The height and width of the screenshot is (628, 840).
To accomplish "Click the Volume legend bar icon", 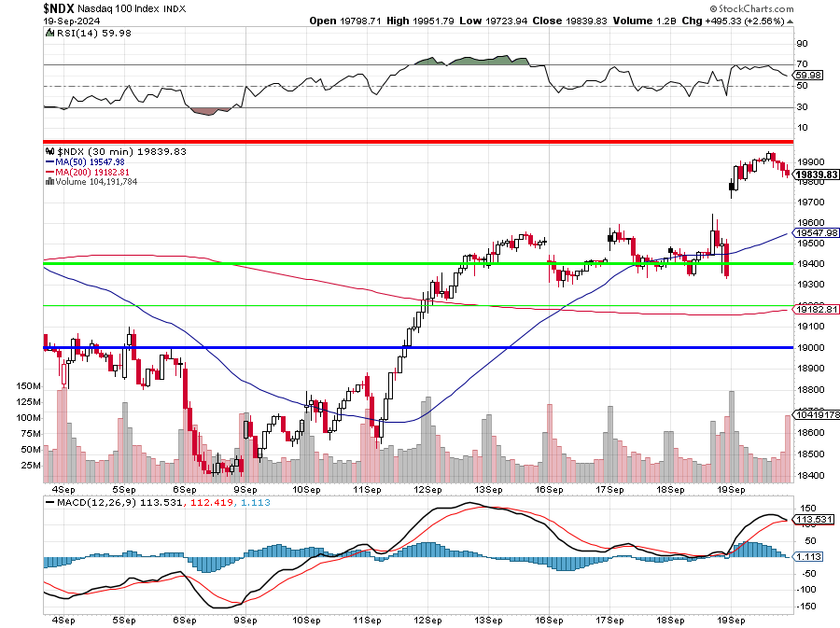I will click(50, 182).
